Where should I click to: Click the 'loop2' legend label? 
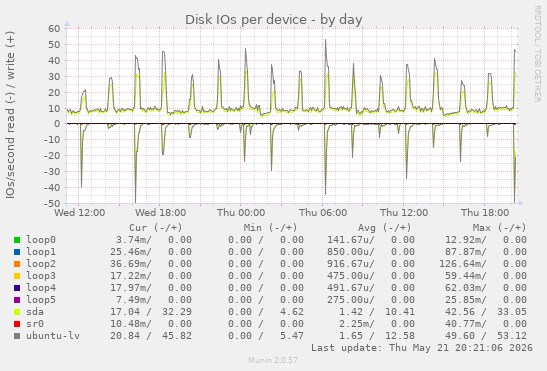pos(41,264)
